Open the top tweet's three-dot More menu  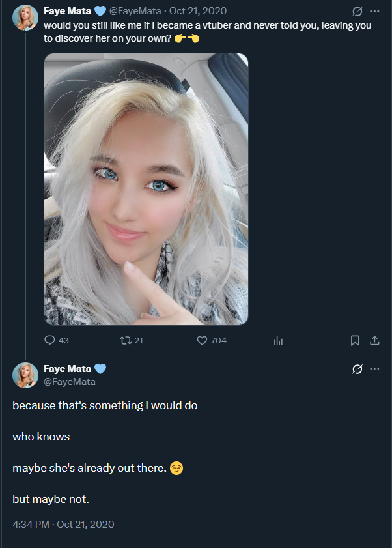click(374, 11)
